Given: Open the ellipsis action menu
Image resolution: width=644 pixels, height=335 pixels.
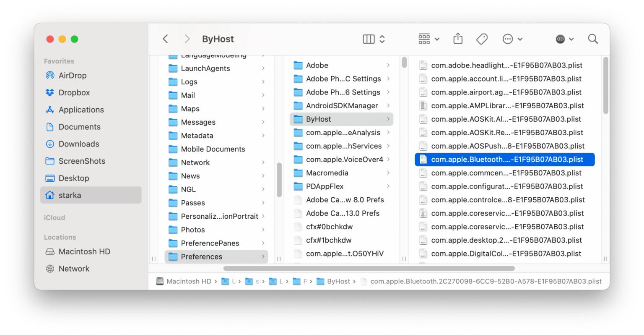Looking at the screenshot, I should tap(512, 39).
